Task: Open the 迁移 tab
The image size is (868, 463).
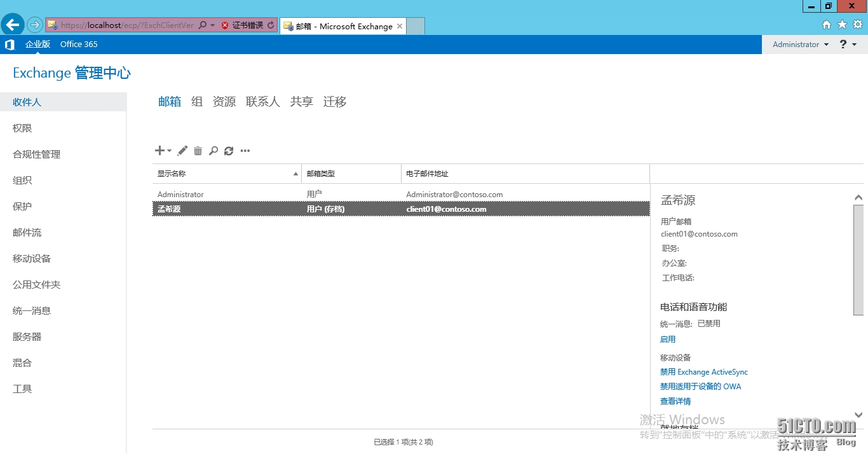Action: tap(334, 102)
